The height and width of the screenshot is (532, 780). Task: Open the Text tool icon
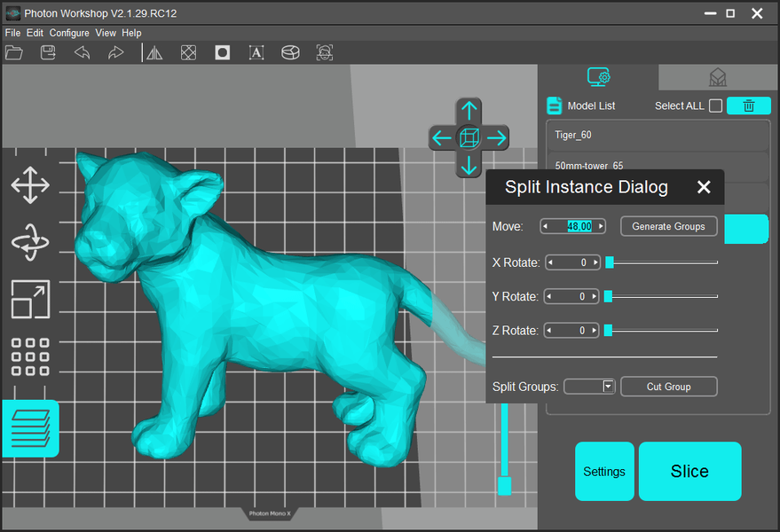tap(256, 53)
